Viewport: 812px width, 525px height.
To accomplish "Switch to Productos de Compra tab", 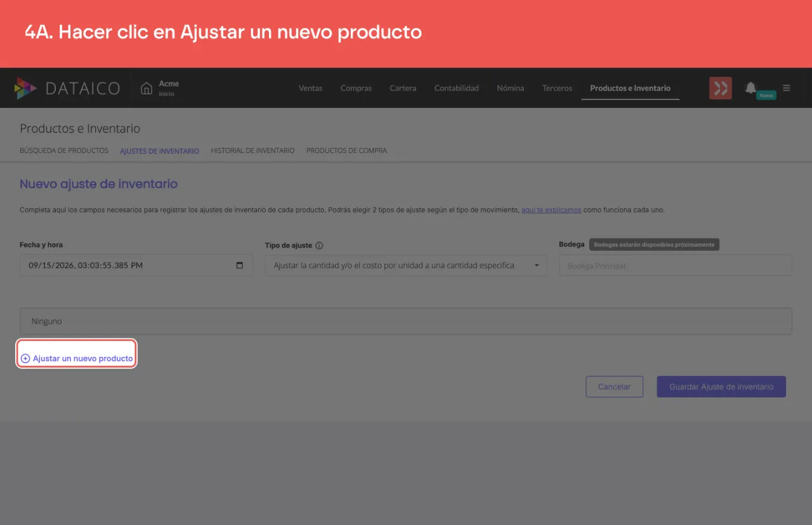I will [x=346, y=151].
